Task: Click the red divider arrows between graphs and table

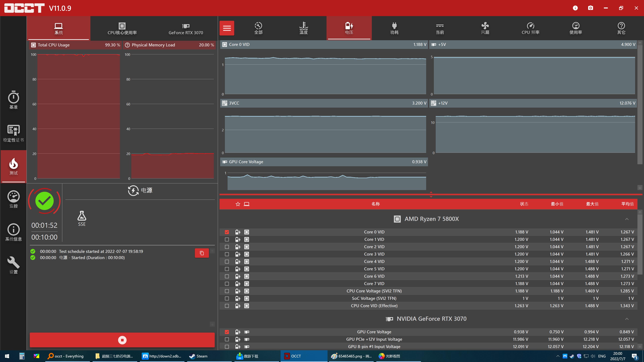Action: (431, 194)
